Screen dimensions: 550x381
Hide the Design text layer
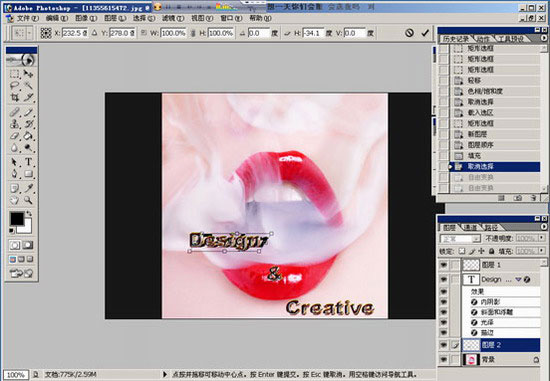pyautogui.click(x=444, y=279)
